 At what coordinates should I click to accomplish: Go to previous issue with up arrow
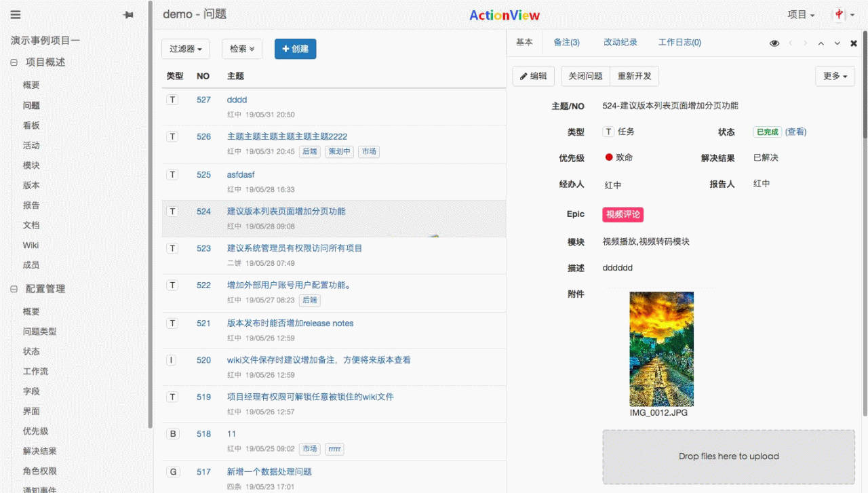pyautogui.click(x=821, y=43)
